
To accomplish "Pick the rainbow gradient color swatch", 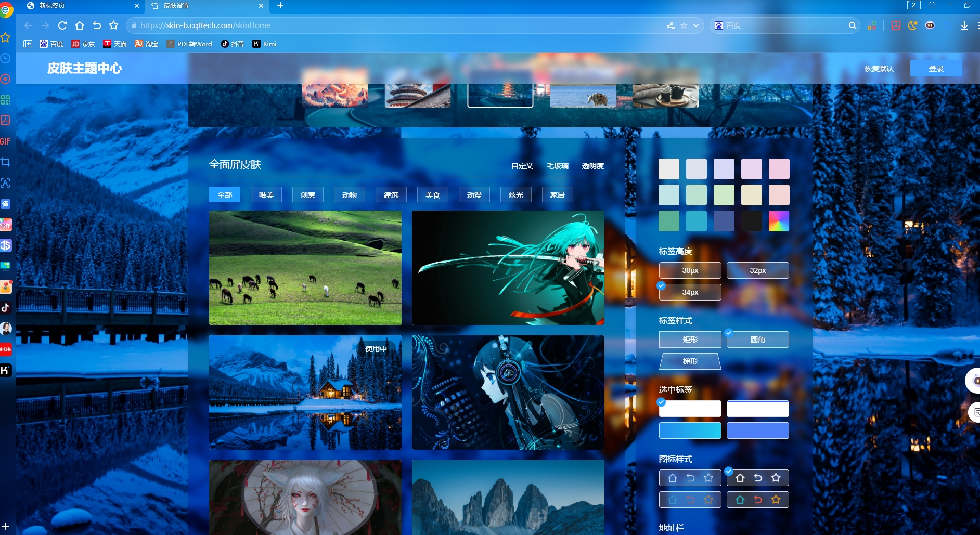I will 779,221.
